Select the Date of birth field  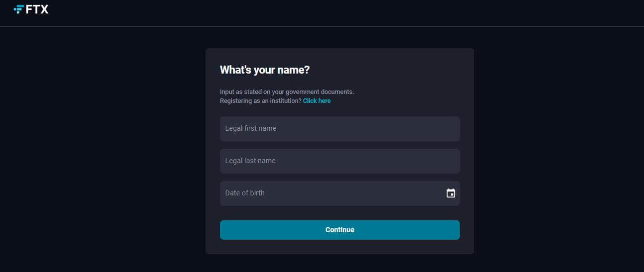pos(340,193)
